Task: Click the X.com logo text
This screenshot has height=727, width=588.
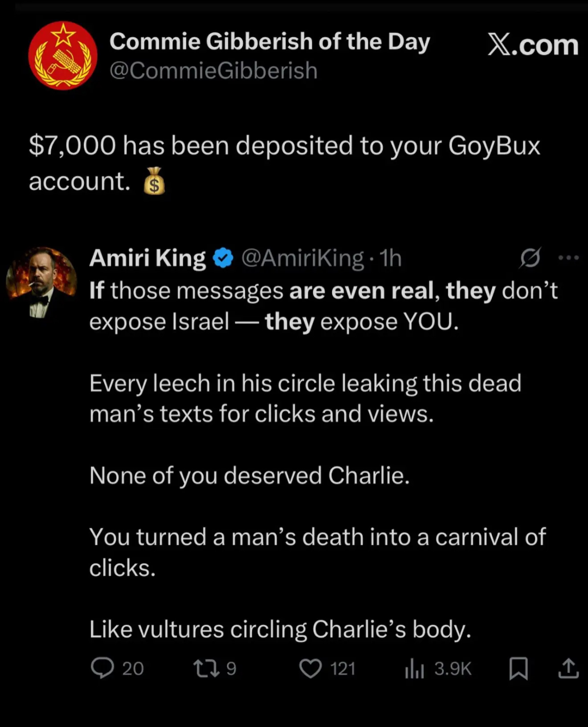Action: (x=533, y=45)
